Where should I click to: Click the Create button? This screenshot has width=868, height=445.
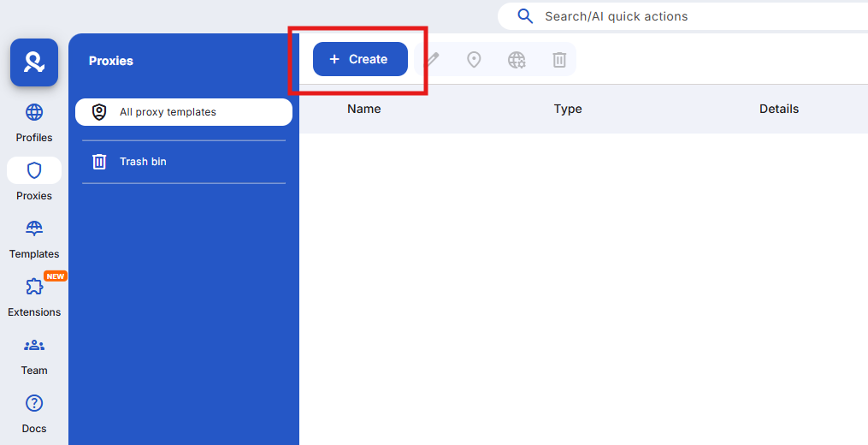(360, 59)
